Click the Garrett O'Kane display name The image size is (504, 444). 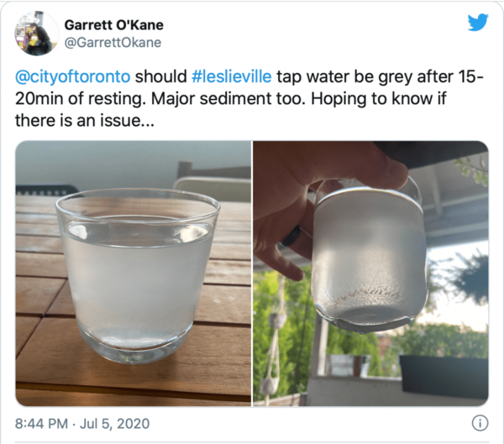[x=113, y=25]
